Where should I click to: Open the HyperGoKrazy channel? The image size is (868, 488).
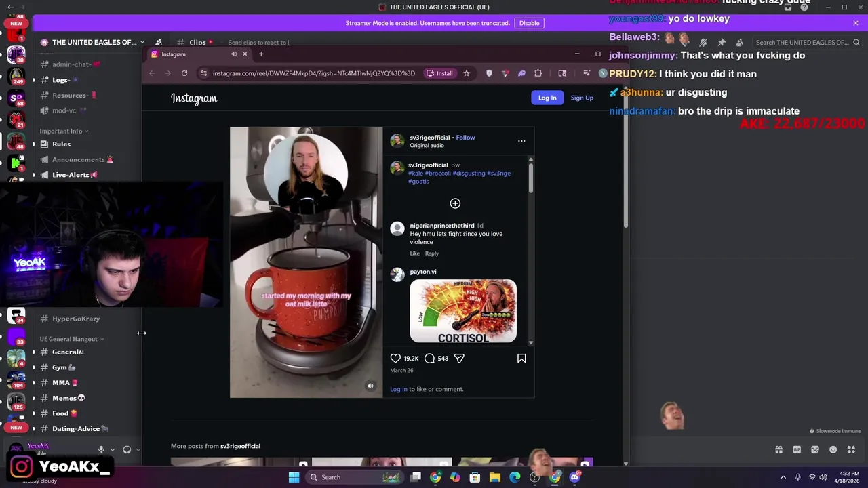[x=76, y=319]
